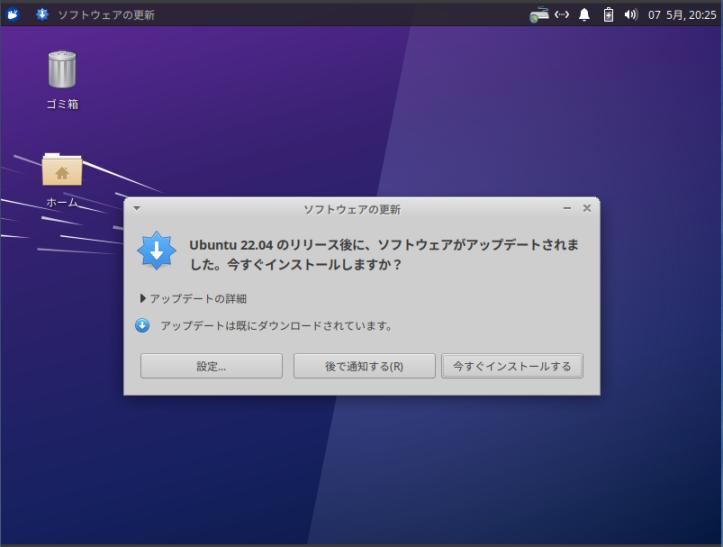
Task: Click 後で通知する(R) button
Action: pyautogui.click(x=364, y=366)
